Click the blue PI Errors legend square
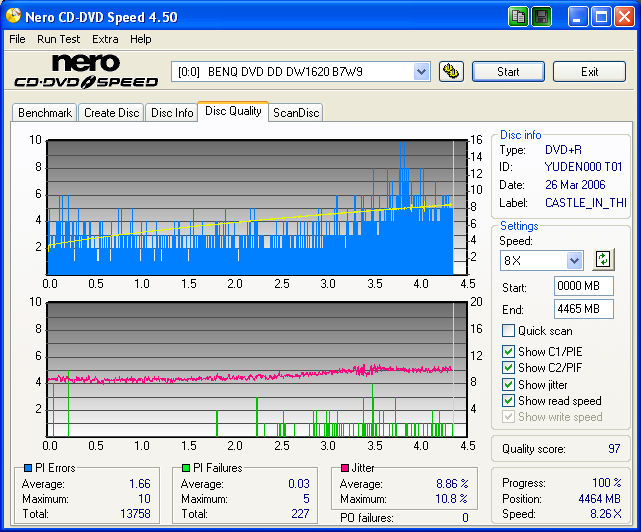This screenshot has height=532, width=641. 28,468
